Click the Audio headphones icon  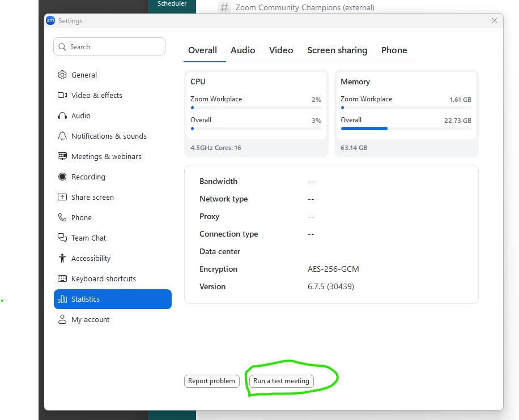coord(62,115)
